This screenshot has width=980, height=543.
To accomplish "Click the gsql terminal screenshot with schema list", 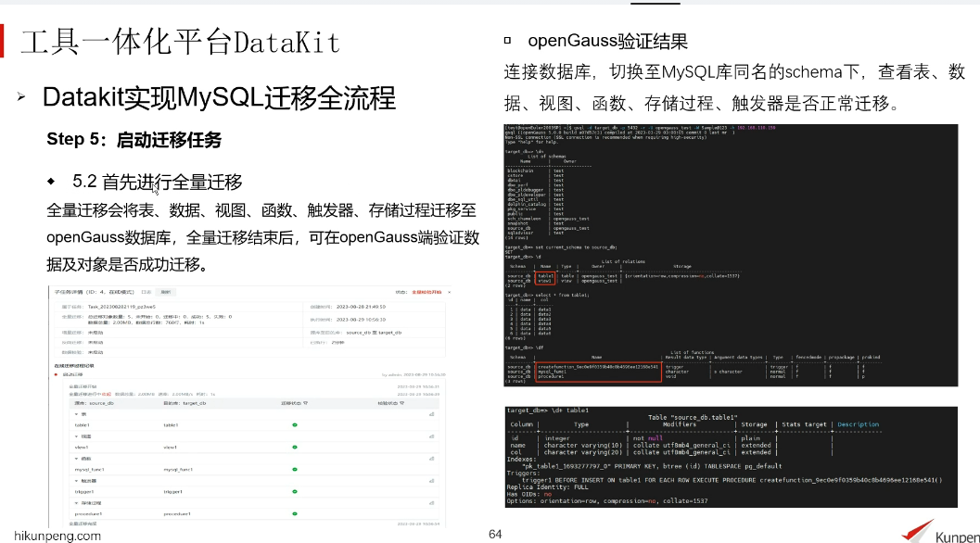I will 731,255.
